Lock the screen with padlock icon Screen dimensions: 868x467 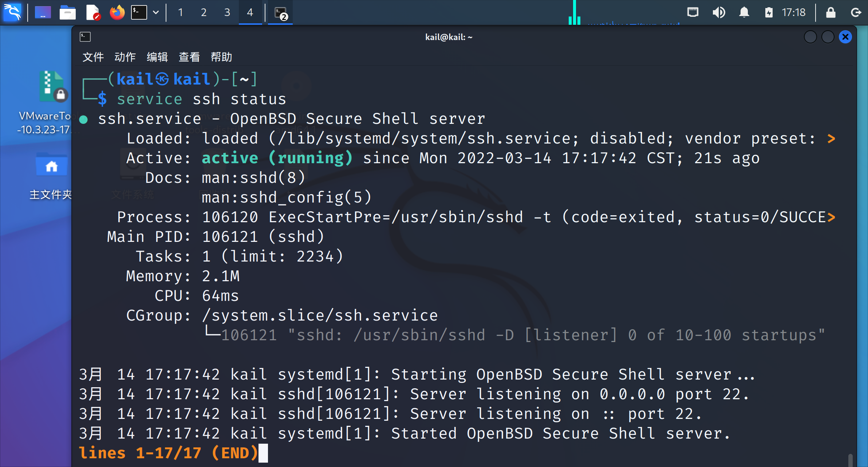[x=830, y=13]
